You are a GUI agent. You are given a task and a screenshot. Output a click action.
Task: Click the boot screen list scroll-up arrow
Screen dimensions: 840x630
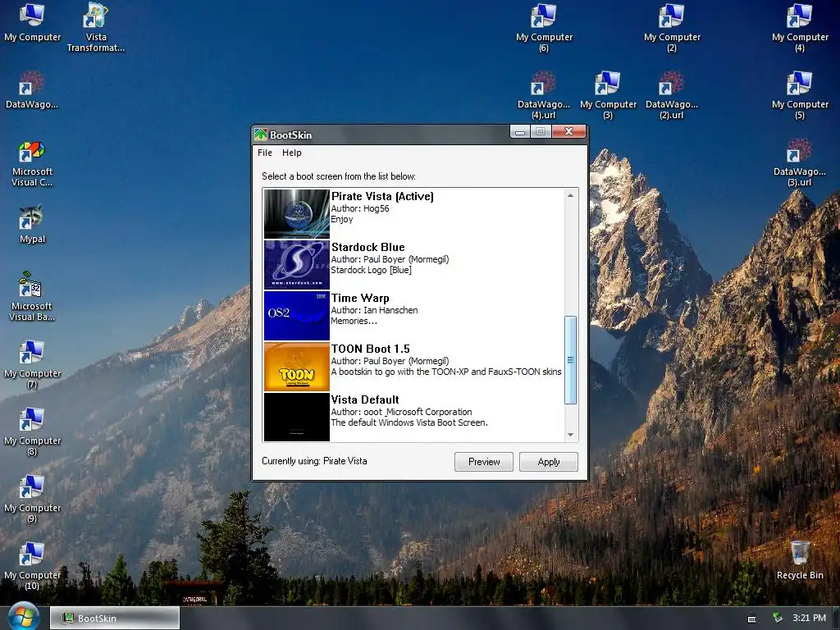(571, 195)
